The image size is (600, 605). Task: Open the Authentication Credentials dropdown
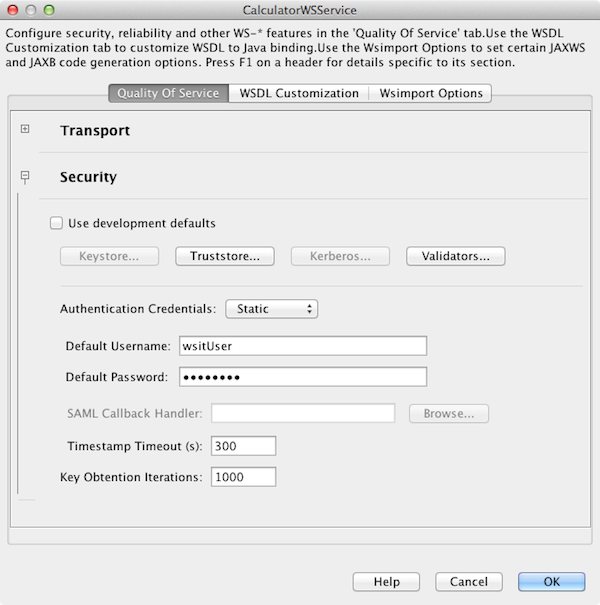271,309
